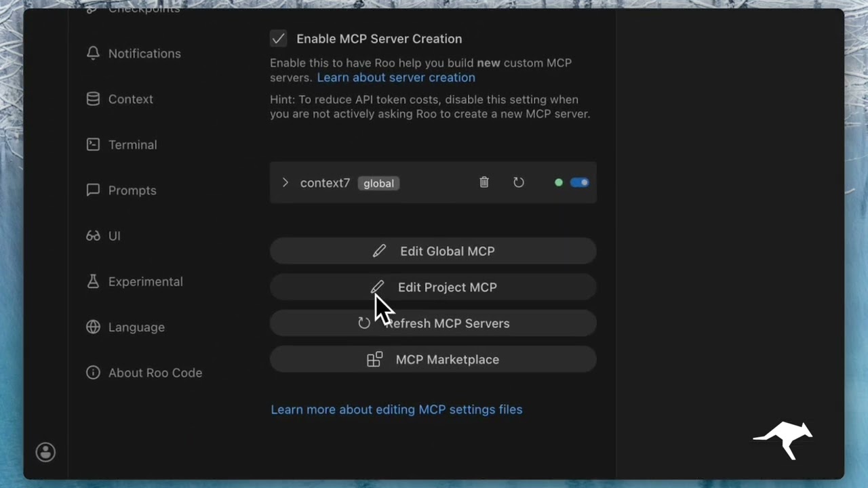Screen dimensions: 868x488
Task: Click the green status dot for context7
Action: click(x=559, y=182)
